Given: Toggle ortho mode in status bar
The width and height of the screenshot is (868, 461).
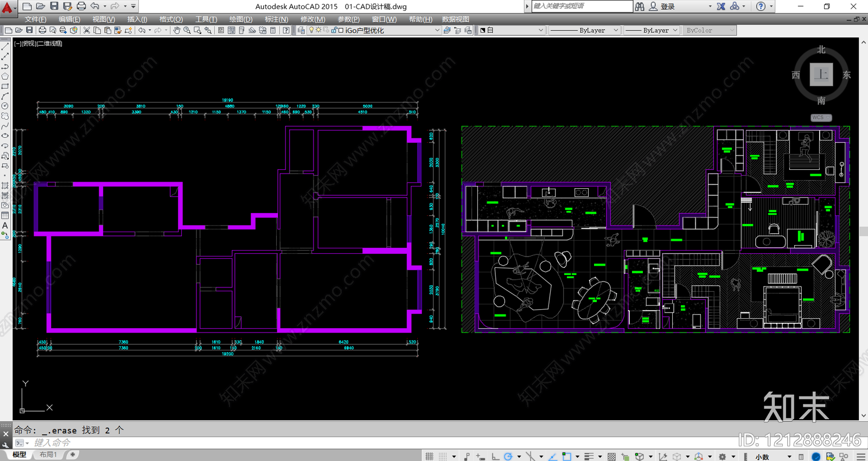Looking at the screenshot, I should pos(495,457).
